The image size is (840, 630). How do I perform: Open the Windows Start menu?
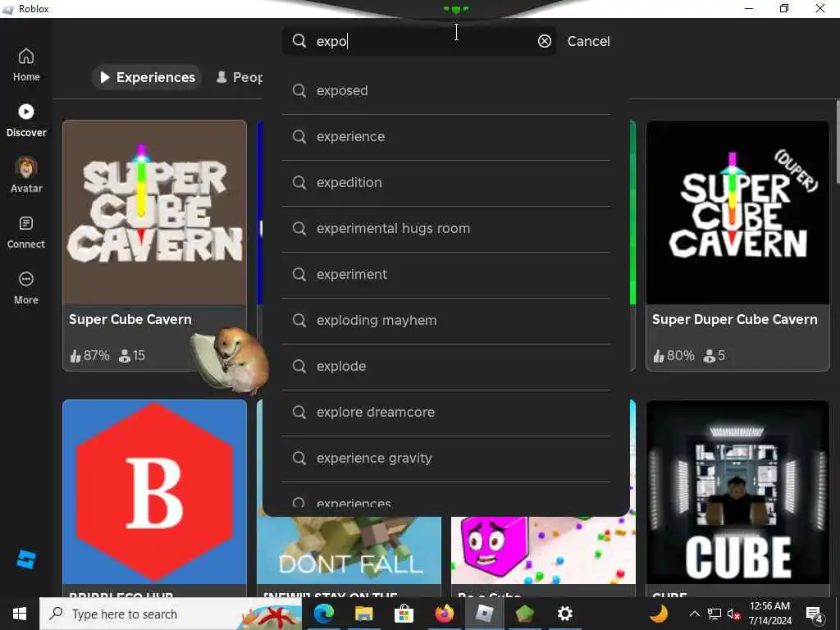20,614
